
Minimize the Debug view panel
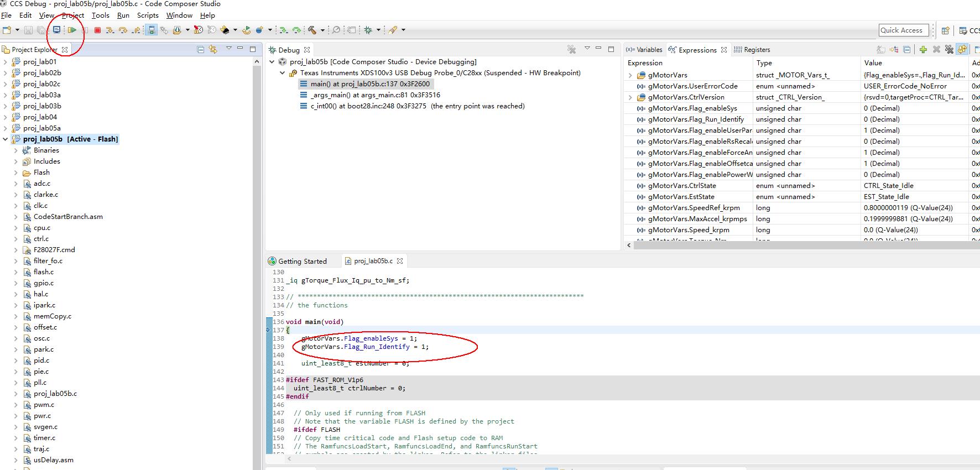(x=598, y=49)
